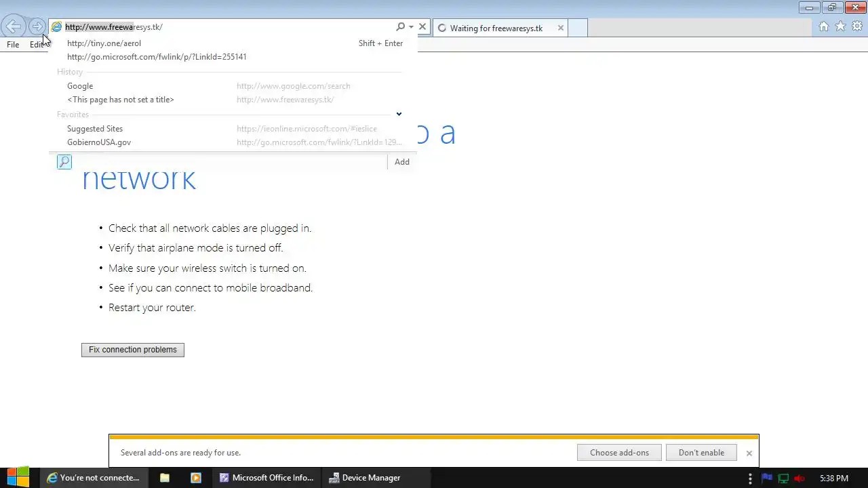Click the ieonline.microsoft.com/#ieslice URL text
Image resolution: width=868 pixels, height=488 pixels.
[x=307, y=129]
